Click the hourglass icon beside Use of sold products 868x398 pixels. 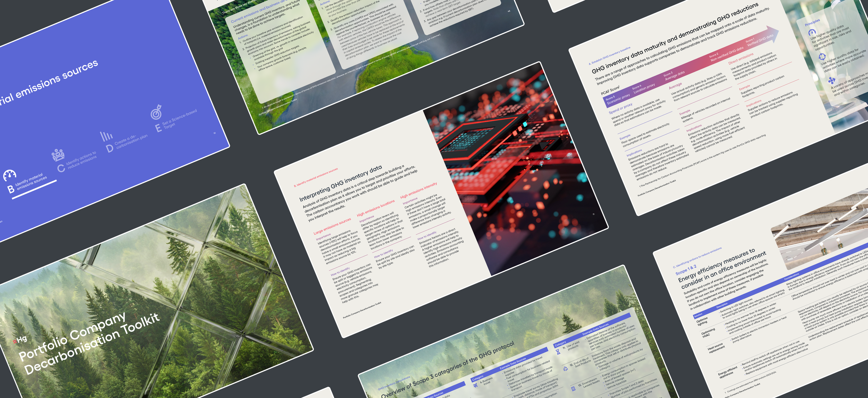pos(558,352)
